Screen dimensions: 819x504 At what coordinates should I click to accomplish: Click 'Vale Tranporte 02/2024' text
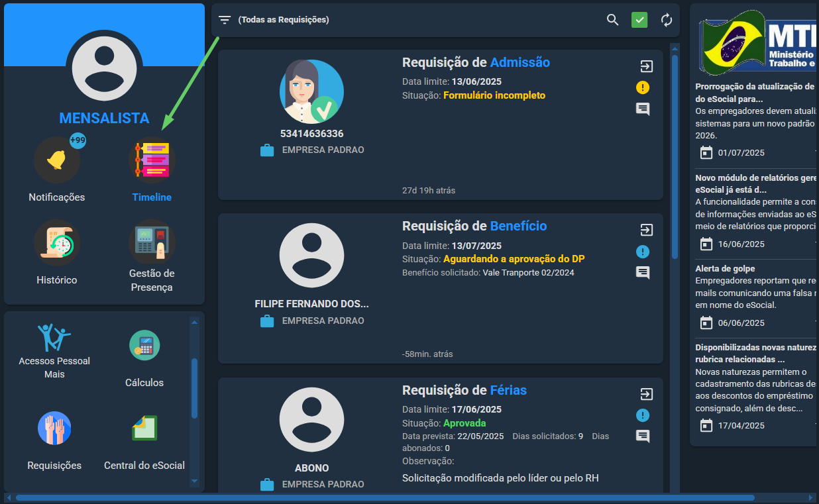(x=528, y=273)
